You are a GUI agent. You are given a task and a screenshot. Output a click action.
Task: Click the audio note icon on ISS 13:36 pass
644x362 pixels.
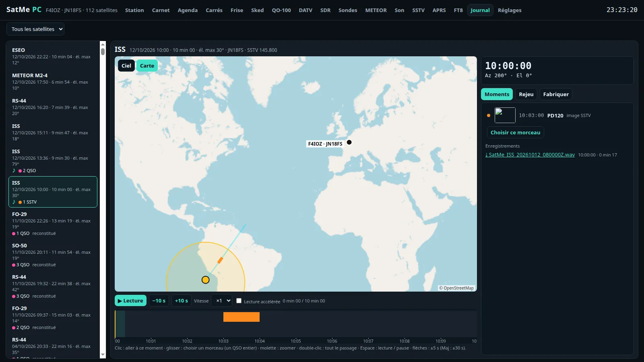tap(14, 170)
